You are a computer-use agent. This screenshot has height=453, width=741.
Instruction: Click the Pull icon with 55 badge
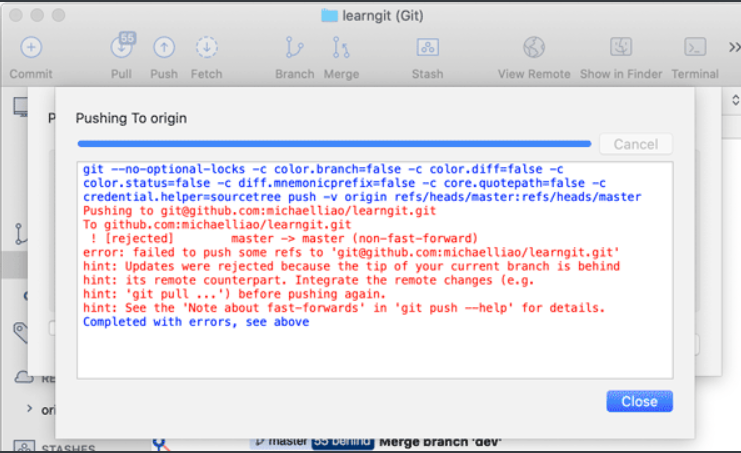coord(122,46)
